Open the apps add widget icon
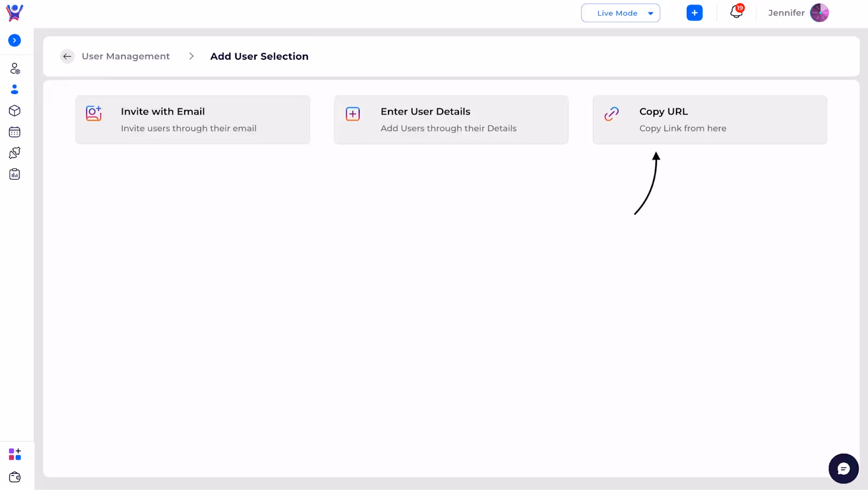Image resolution: width=868 pixels, height=490 pixels. (15, 454)
